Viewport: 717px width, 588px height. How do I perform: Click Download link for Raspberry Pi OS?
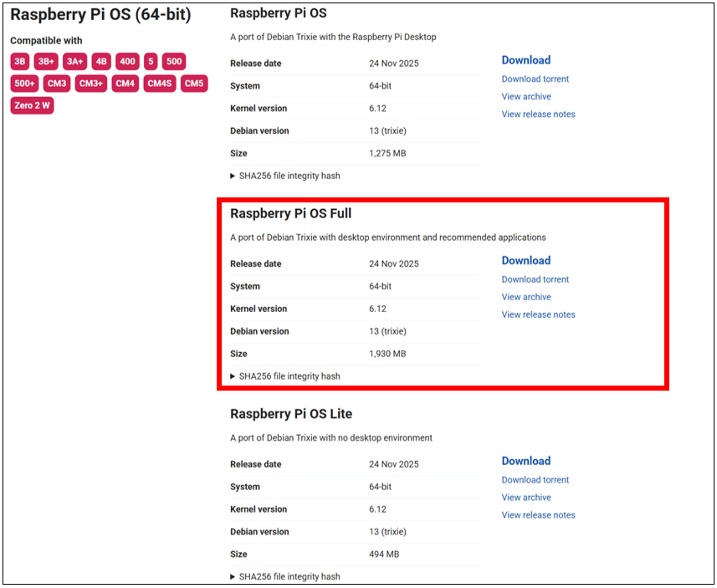coord(526,60)
